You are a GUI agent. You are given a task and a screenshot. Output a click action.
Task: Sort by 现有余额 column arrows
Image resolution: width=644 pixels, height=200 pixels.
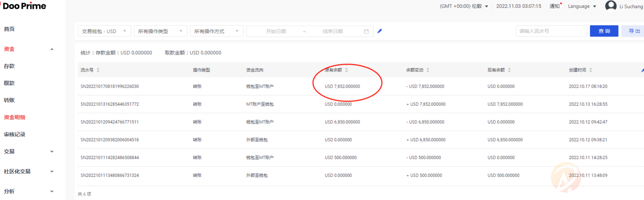509,70
